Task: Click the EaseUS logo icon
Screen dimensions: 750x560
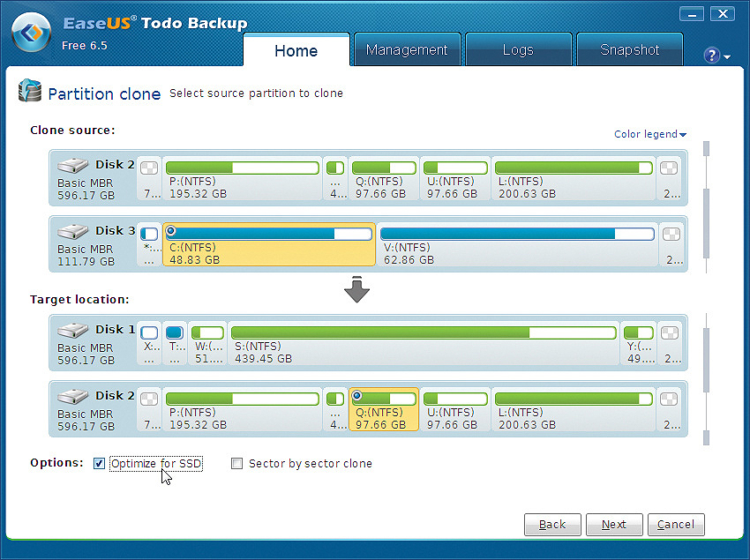Action: point(32,33)
